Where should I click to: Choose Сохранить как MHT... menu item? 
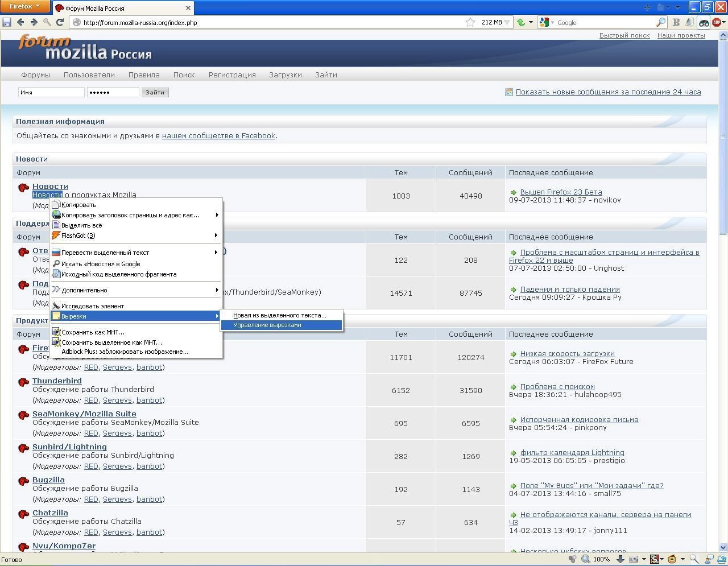(x=136, y=332)
